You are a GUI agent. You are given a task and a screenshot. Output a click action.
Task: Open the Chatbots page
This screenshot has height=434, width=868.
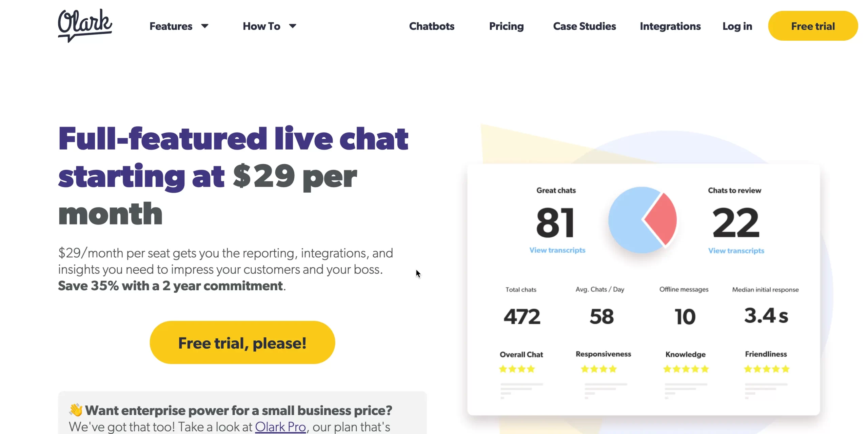pyautogui.click(x=432, y=26)
